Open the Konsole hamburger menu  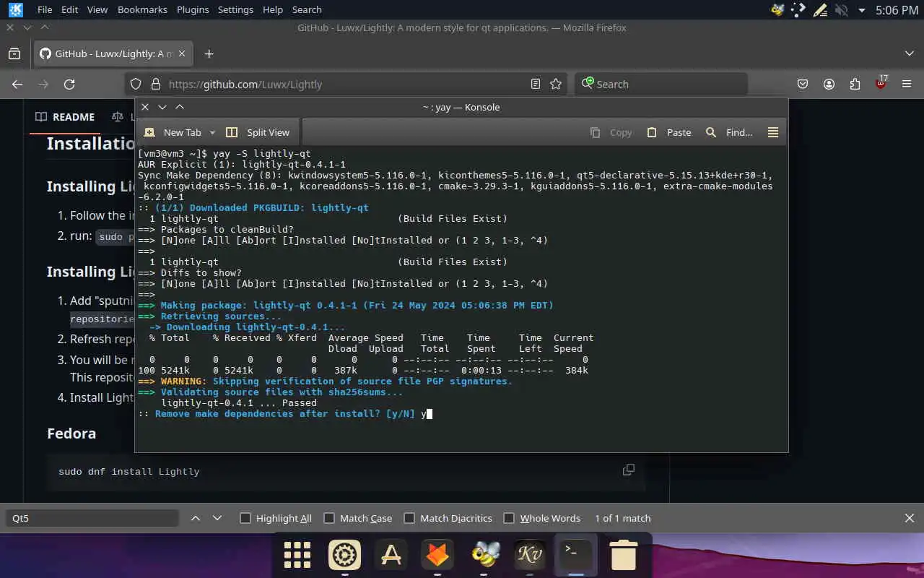coord(773,132)
